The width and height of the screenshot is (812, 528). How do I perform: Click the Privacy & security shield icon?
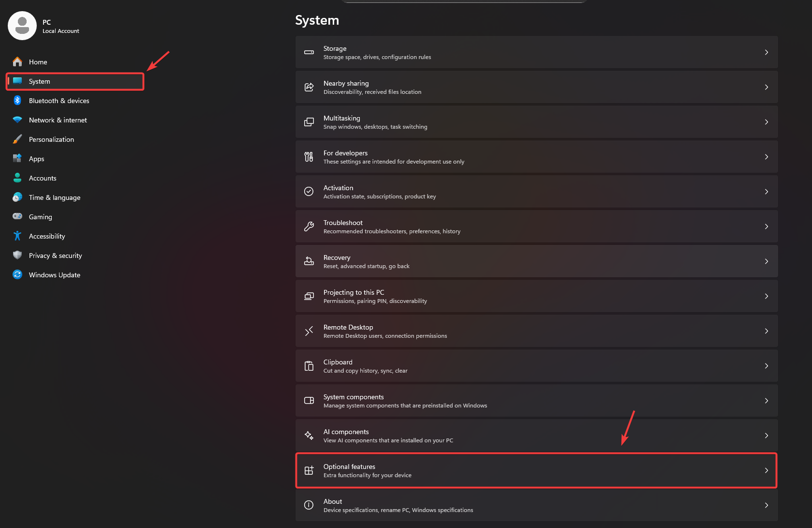tap(17, 256)
